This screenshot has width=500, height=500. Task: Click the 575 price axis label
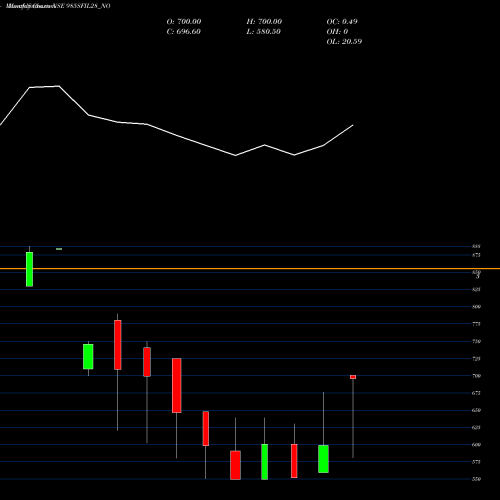pos(476,462)
